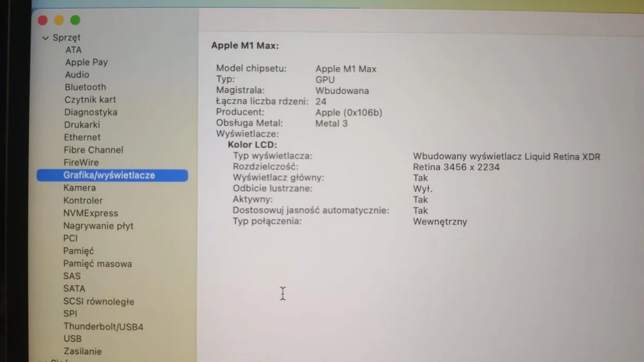Click the Rozdzielczość label
The height and width of the screenshot is (362, 644).
pyautogui.click(x=266, y=167)
